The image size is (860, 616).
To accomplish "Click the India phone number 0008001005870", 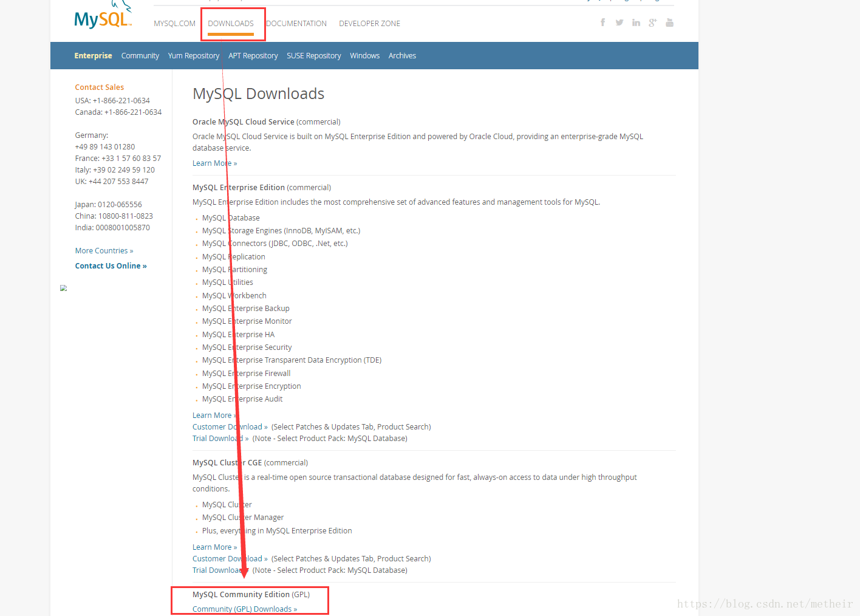I will pos(123,228).
